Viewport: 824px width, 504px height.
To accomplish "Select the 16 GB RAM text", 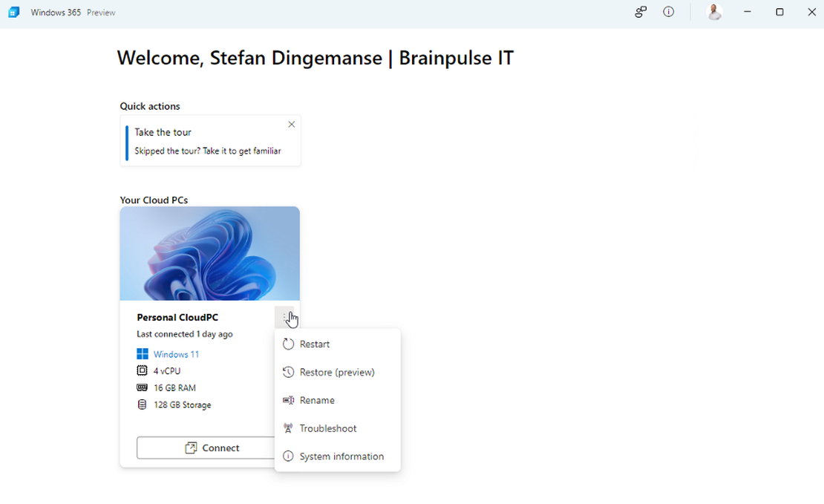I will point(174,388).
